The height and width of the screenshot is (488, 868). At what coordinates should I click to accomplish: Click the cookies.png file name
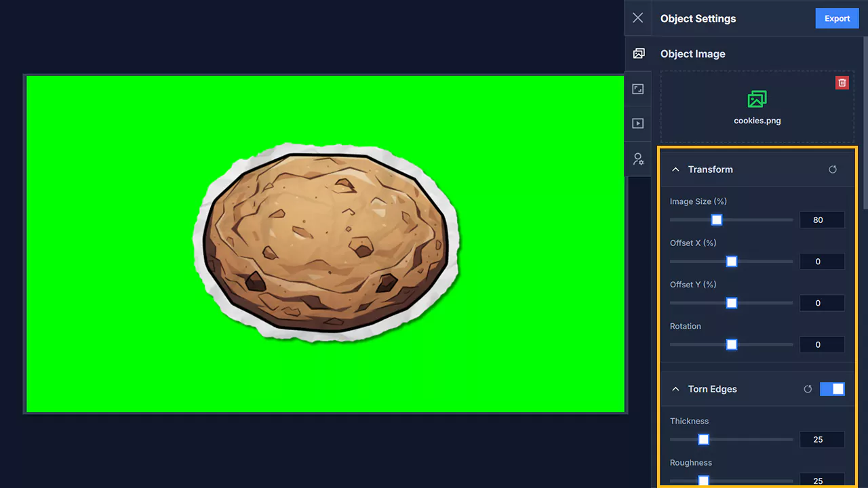pos(757,121)
